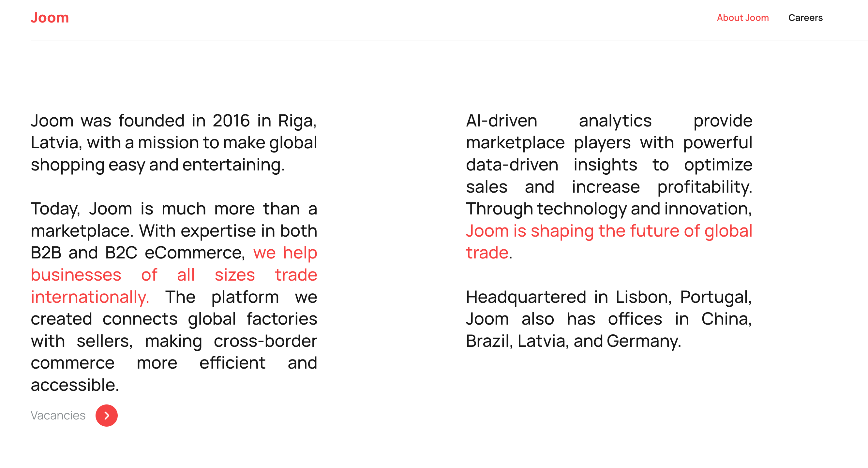Click the 'Headquartered in Lisbon, Portugal' paragraph

[x=609, y=319]
